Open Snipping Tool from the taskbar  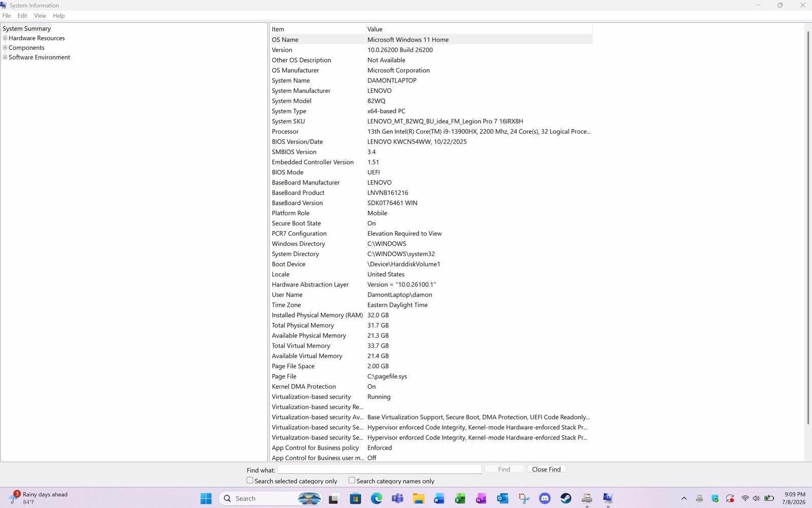coord(524,498)
